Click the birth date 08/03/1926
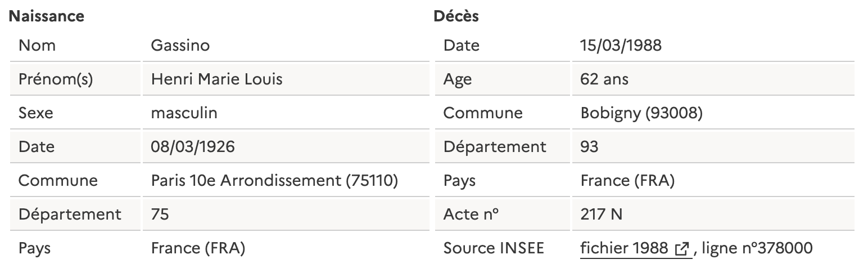Image resolution: width=868 pixels, height=268 pixels. (x=193, y=146)
